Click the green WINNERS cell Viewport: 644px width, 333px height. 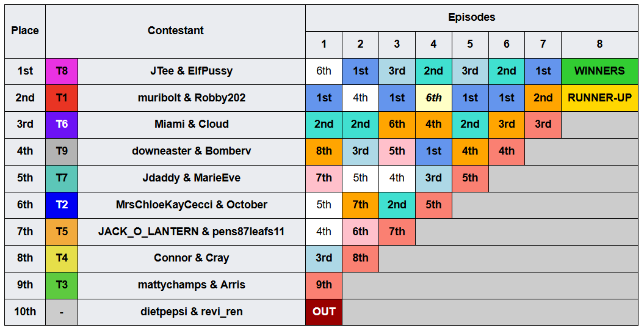[x=599, y=71]
